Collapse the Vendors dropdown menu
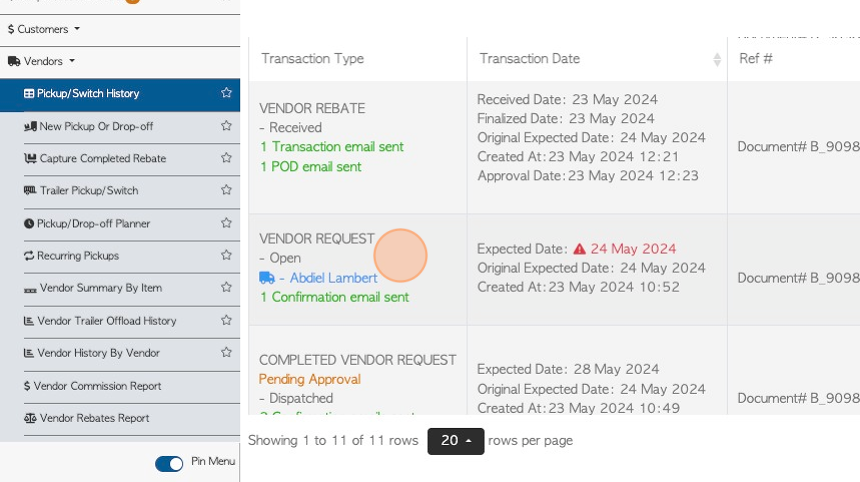860x482 pixels. (42, 61)
